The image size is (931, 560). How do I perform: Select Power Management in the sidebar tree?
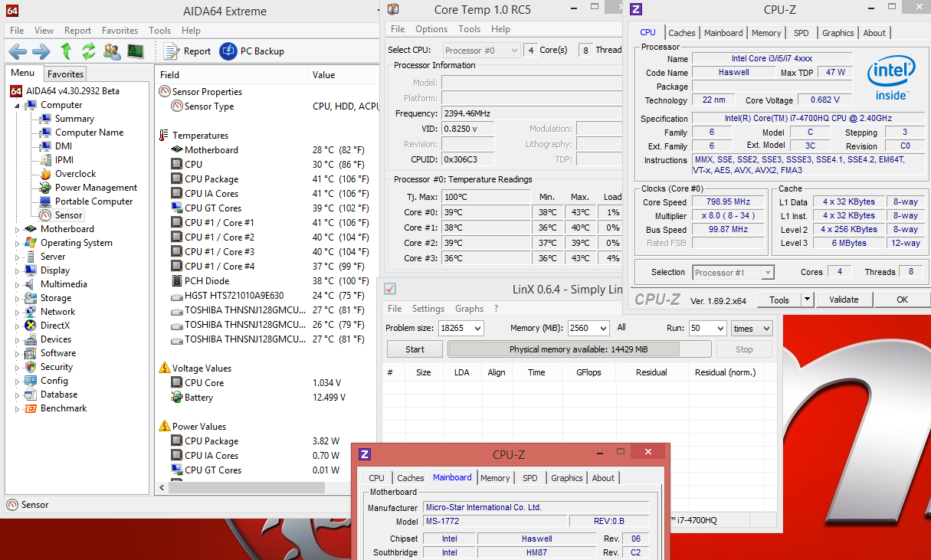click(96, 188)
